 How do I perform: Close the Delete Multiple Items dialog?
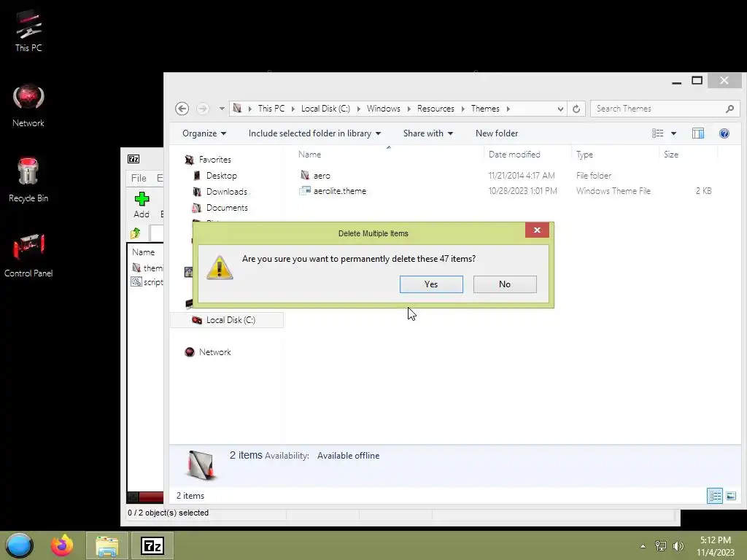pos(537,230)
